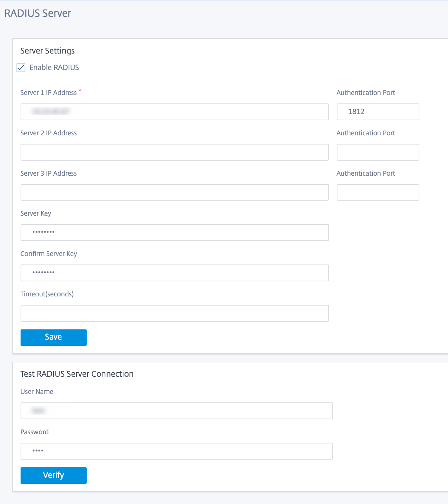Click the Test RADIUS Server Connection heading
Image resolution: width=448 pixels, height=504 pixels.
77,374
